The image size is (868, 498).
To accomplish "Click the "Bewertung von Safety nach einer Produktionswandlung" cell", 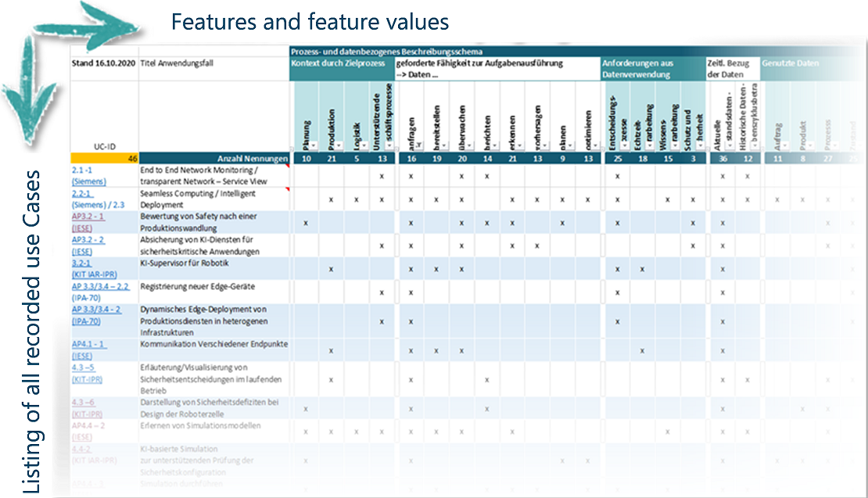I will click(213, 223).
